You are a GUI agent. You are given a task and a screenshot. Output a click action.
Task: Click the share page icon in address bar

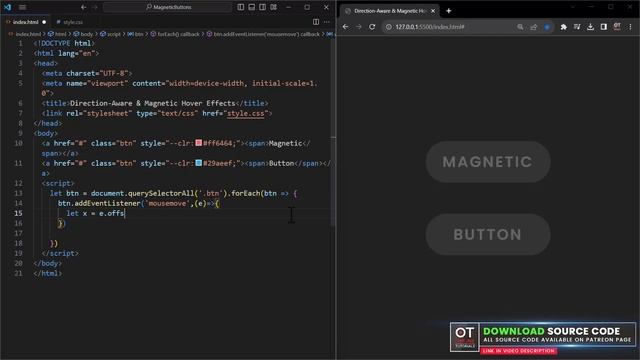(x=533, y=27)
